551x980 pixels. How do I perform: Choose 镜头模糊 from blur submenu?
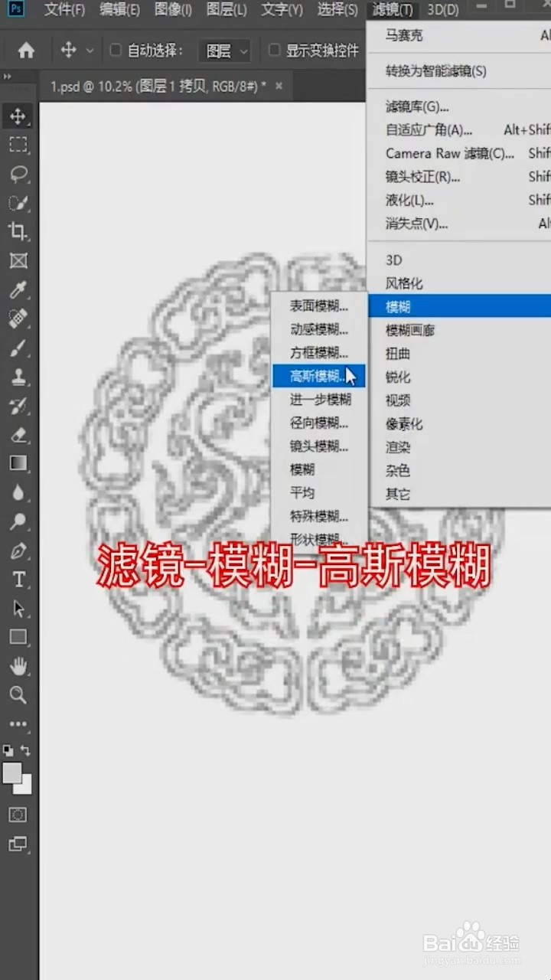[319, 446]
